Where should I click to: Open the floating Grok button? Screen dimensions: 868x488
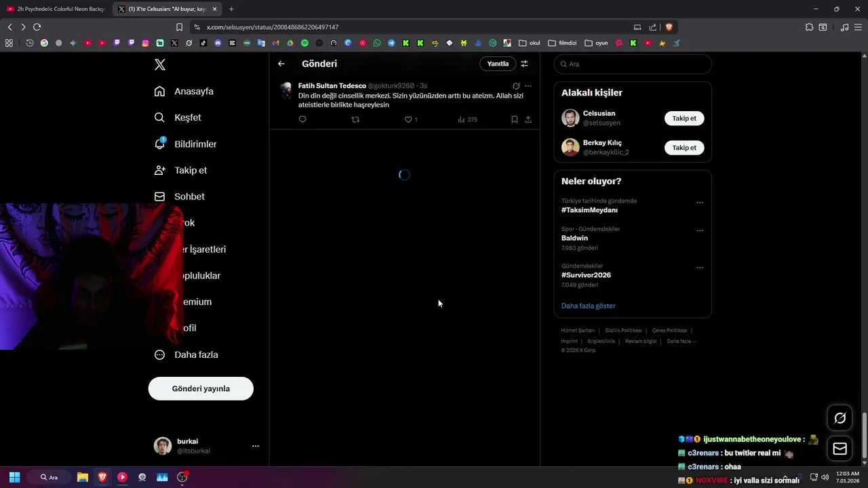(840, 418)
